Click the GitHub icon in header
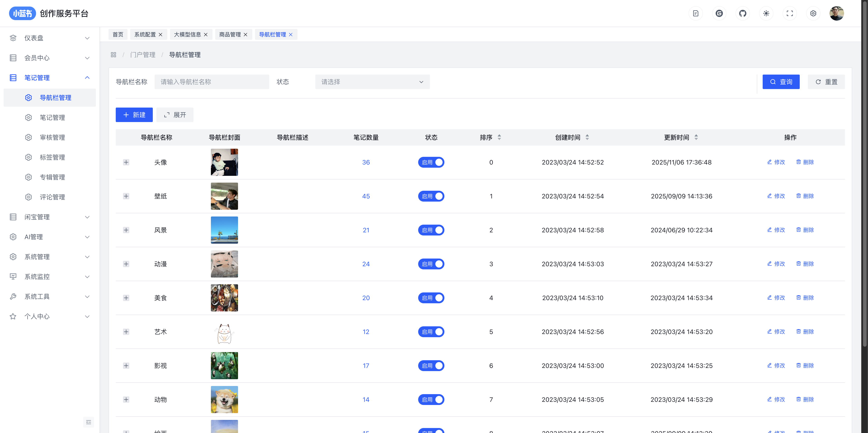Viewport: 868px width, 433px height. point(743,14)
